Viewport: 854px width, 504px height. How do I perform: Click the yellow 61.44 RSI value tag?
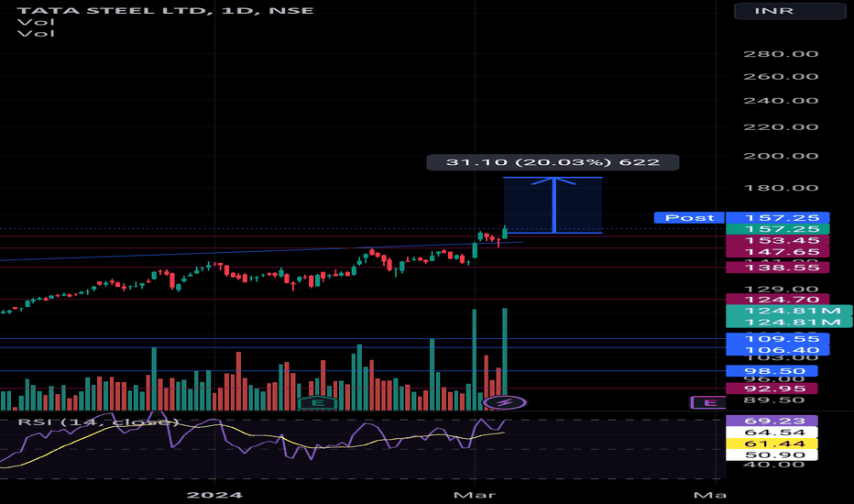pyautogui.click(x=772, y=444)
